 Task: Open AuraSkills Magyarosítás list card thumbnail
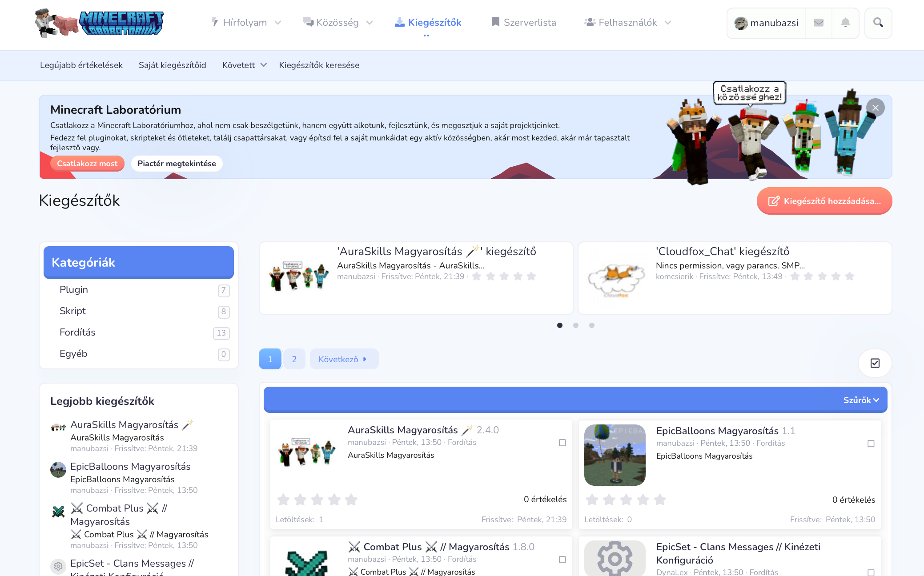pyautogui.click(x=306, y=452)
